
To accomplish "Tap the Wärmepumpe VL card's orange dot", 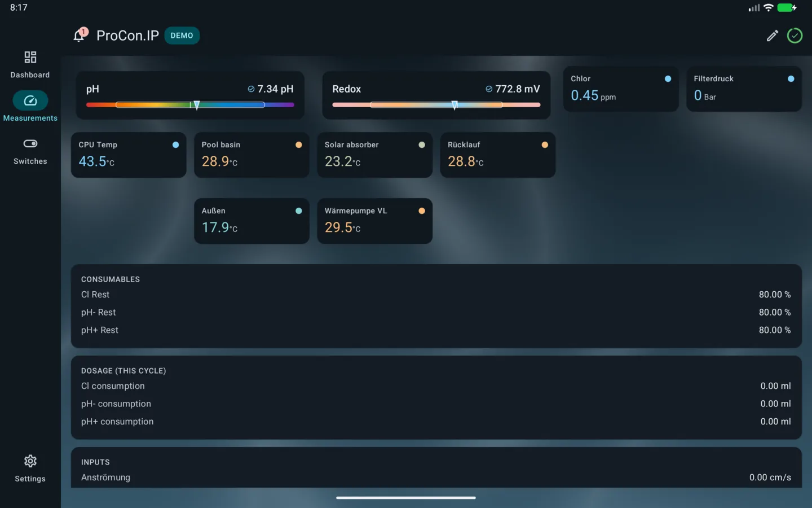I will 421,211.
